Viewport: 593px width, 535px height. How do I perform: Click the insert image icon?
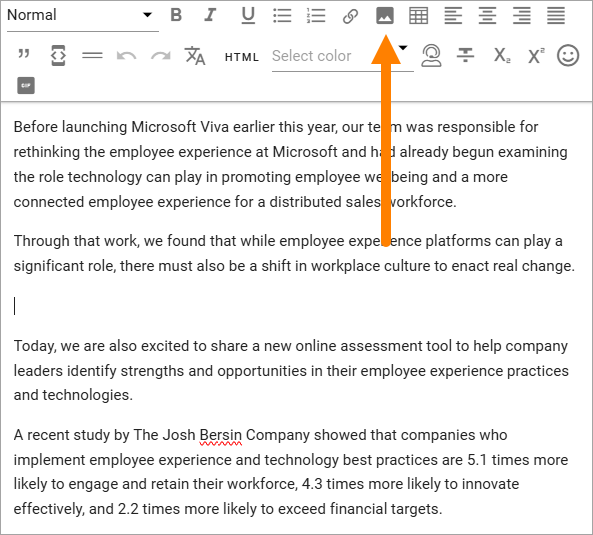point(385,16)
